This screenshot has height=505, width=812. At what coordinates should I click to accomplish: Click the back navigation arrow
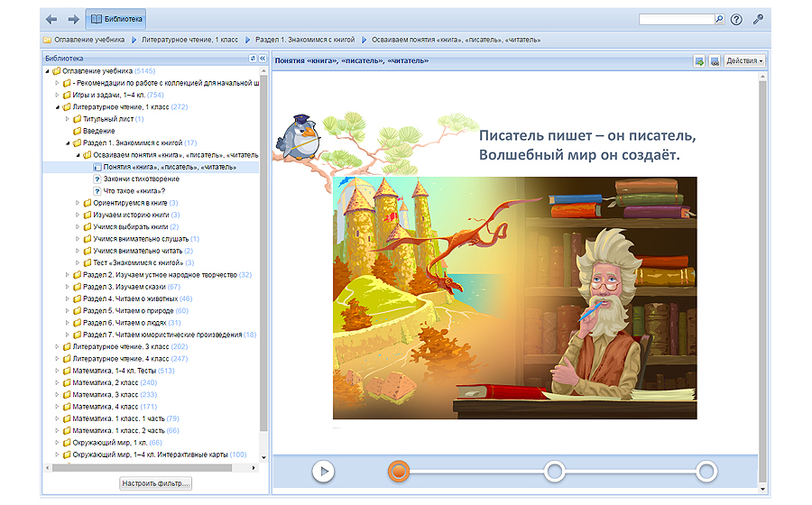tap(51, 19)
